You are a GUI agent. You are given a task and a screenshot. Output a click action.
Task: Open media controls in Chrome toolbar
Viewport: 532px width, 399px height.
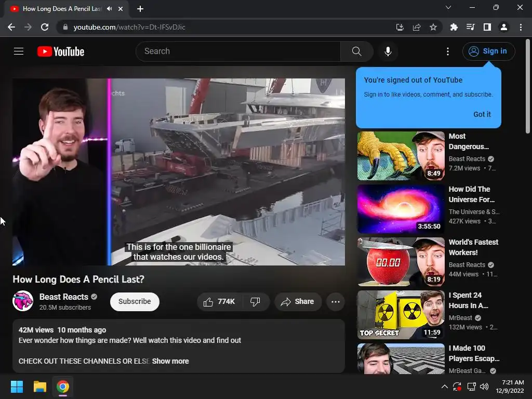point(470,27)
